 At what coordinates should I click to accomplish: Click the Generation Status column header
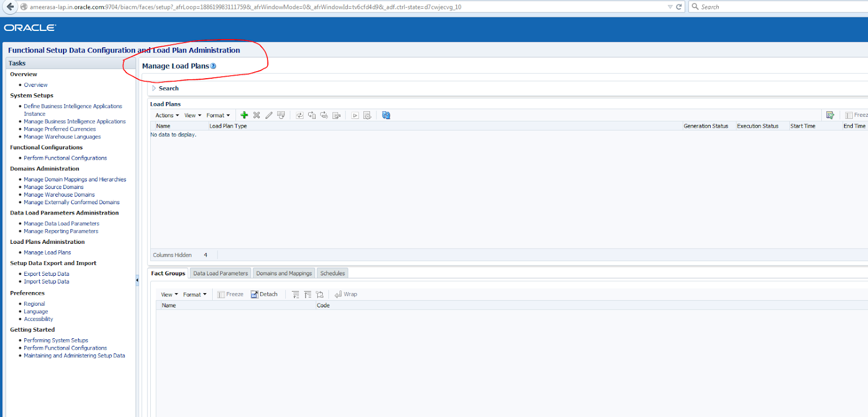point(709,126)
